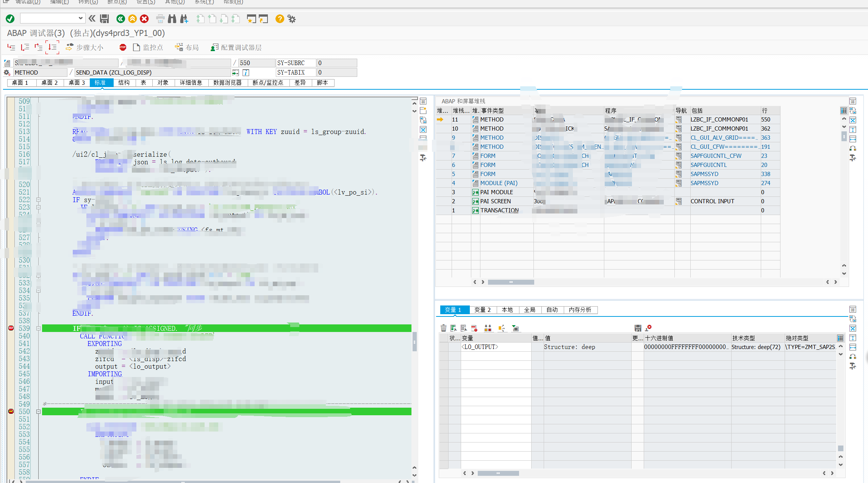Viewport: 868px width, 483px height.
Task: Click the trash icon in variables toolbar
Action: pyautogui.click(x=444, y=328)
